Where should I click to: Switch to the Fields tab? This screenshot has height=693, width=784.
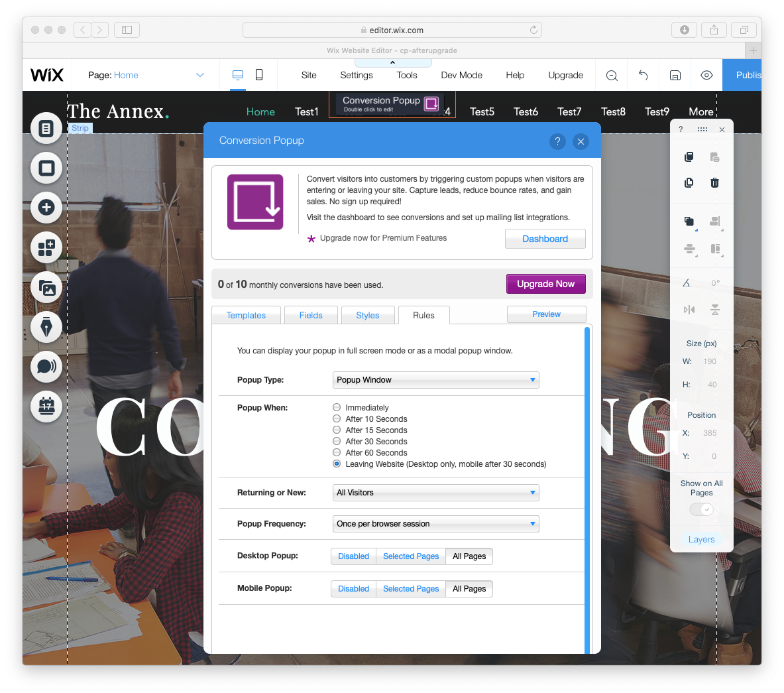[x=311, y=315]
